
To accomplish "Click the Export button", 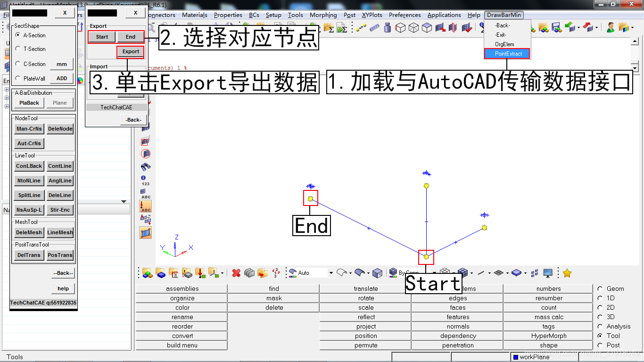I will (131, 51).
